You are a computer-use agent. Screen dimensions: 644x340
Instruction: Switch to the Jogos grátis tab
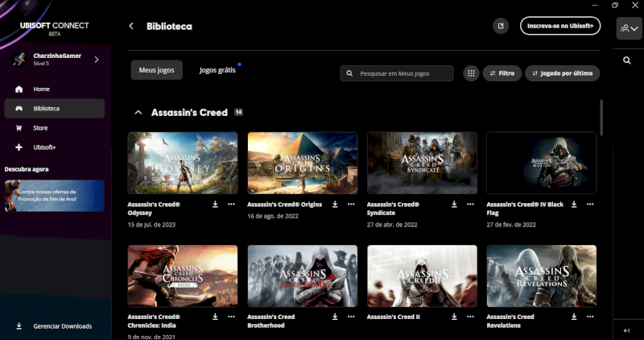click(x=217, y=71)
